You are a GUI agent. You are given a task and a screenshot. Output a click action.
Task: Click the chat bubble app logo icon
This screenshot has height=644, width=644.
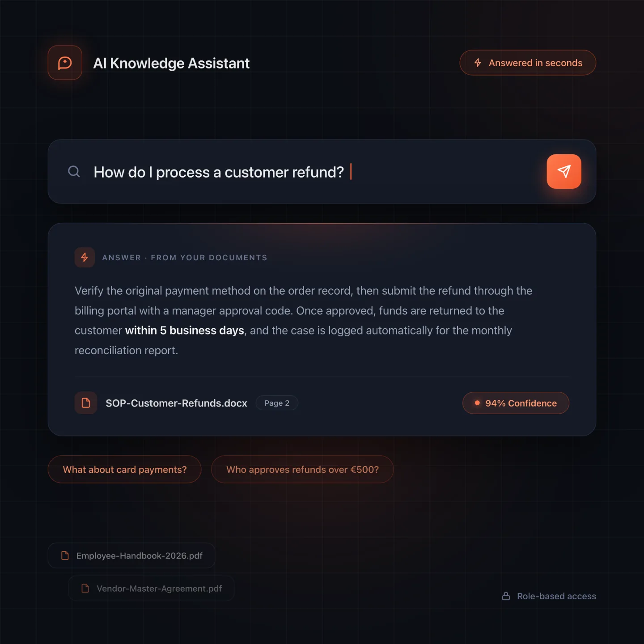65,63
